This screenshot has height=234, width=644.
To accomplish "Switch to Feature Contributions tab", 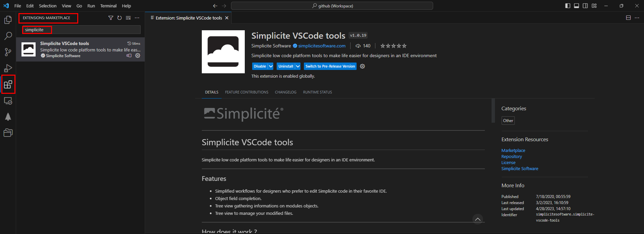I will coord(246,92).
